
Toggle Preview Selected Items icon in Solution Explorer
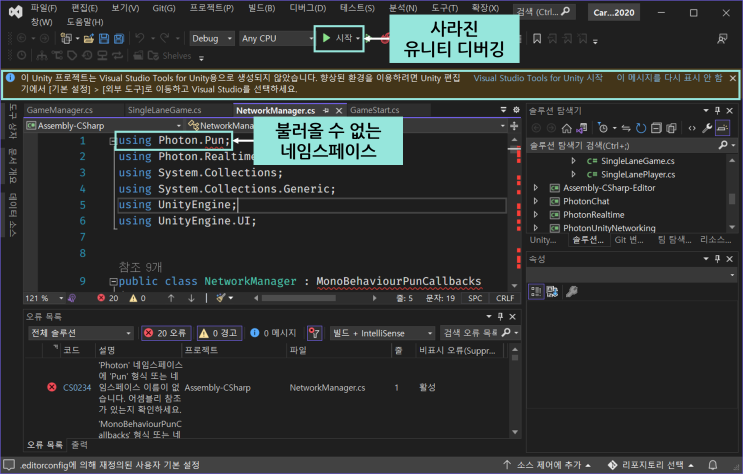723,128
